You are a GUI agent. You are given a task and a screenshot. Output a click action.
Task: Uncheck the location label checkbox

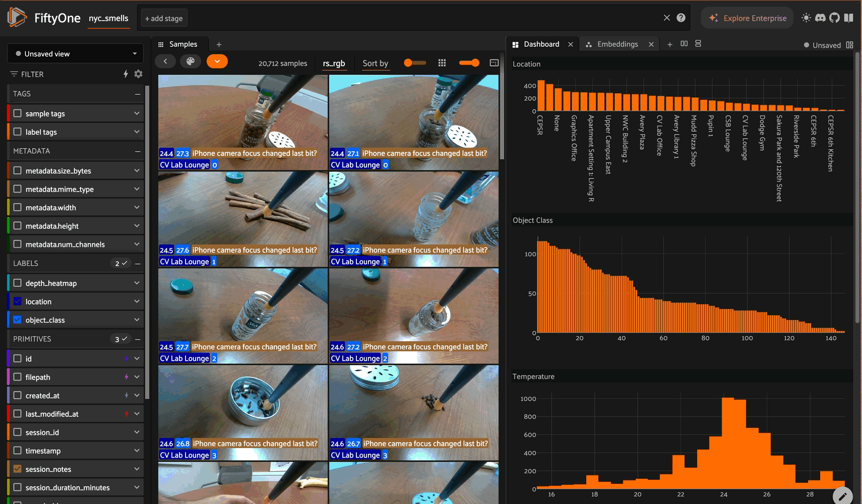(x=18, y=301)
